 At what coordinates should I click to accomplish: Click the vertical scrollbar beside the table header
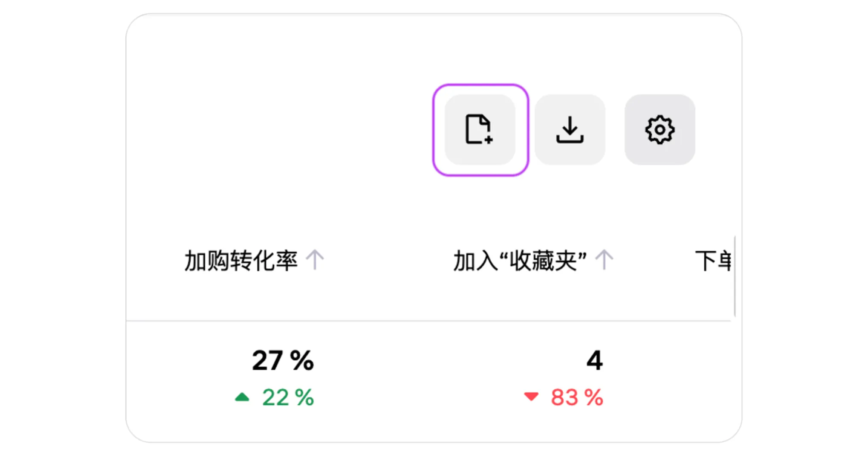coord(735,276)
